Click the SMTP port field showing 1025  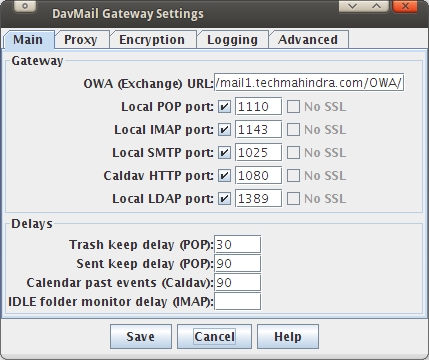pos(259,153)
